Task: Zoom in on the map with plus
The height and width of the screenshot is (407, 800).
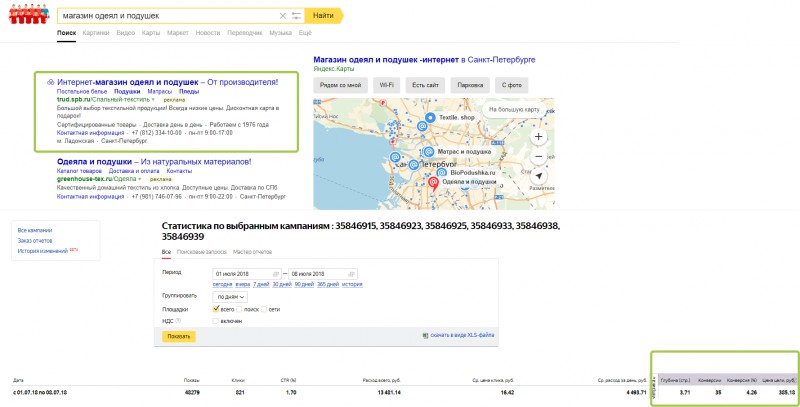Action: [x=538, y=135]
